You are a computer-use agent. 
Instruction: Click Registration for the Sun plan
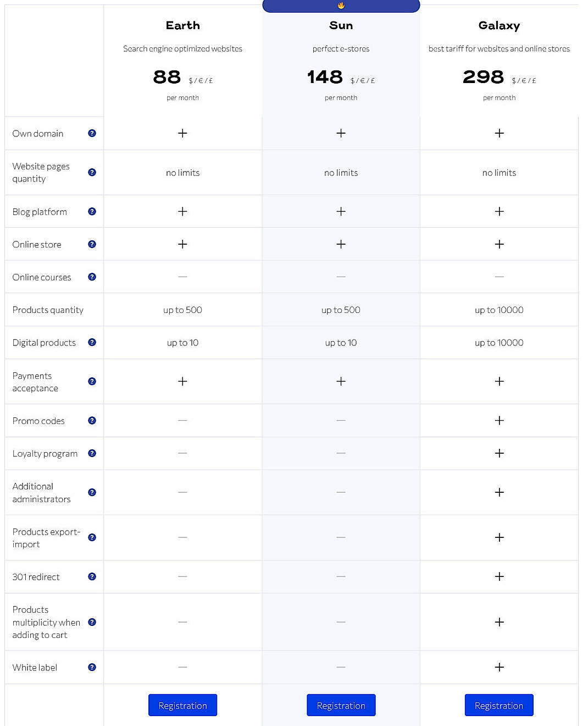[341, 705]
